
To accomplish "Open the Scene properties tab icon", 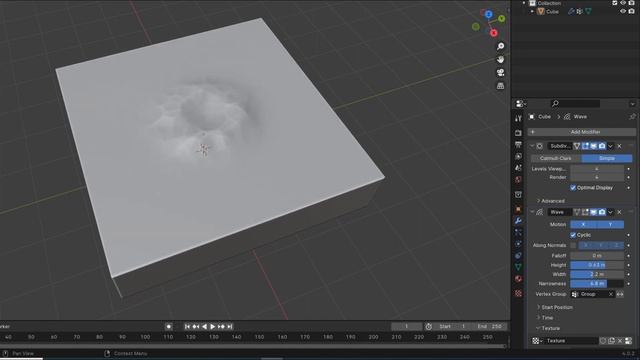I will 518,168.
